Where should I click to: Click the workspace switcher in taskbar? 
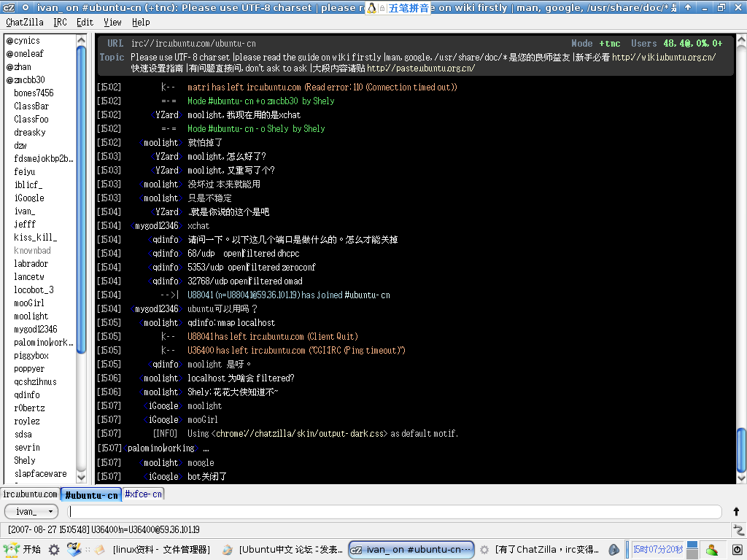click(x=693, y=550)
